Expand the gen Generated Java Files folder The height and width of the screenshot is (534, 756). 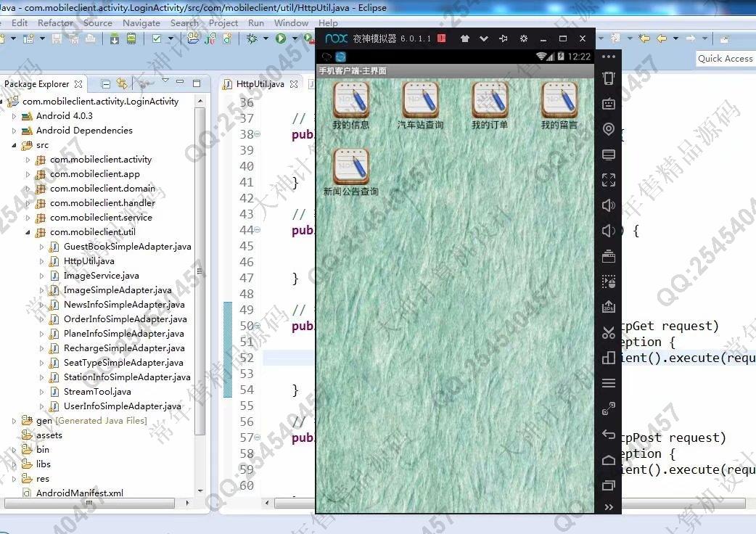pos(14,421)
